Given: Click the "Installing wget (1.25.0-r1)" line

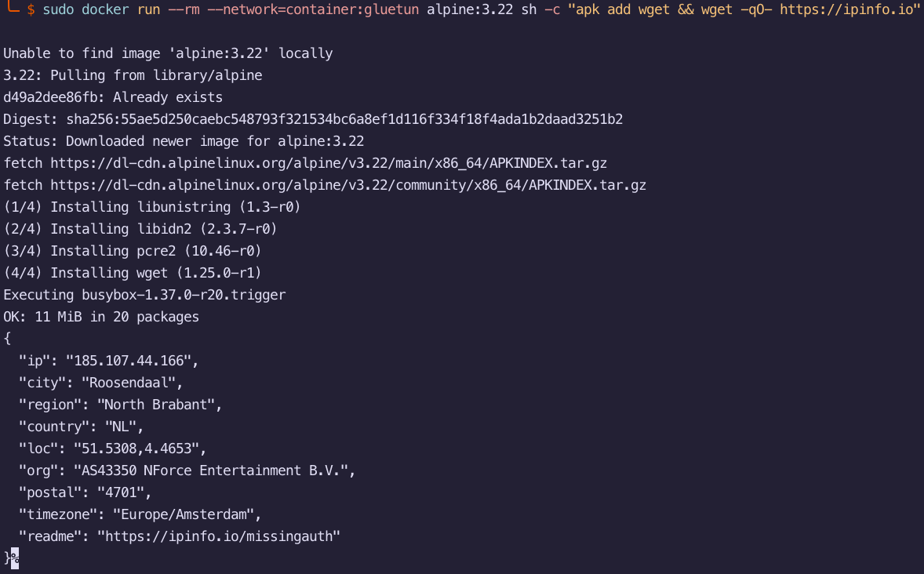Looking at the screenshot, I should (x=133, y=273).
